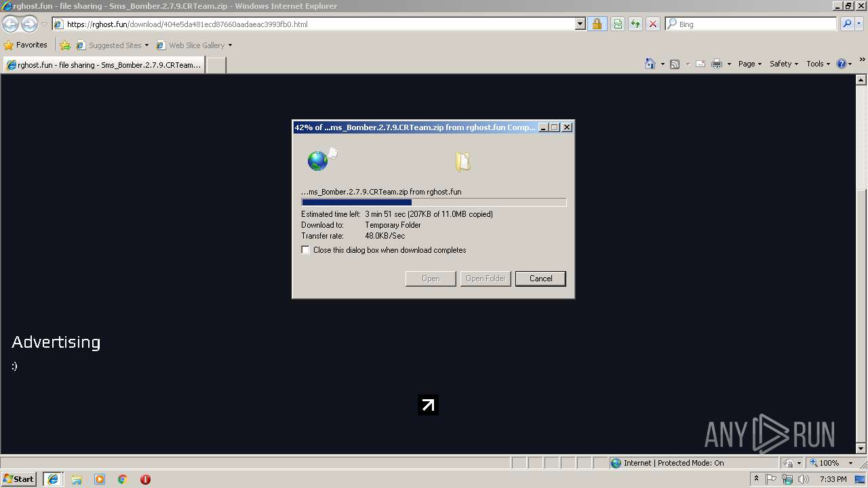Open search provider dropdown arrow
The height and width of the screenshot is (488, 868).
(859, 24)
